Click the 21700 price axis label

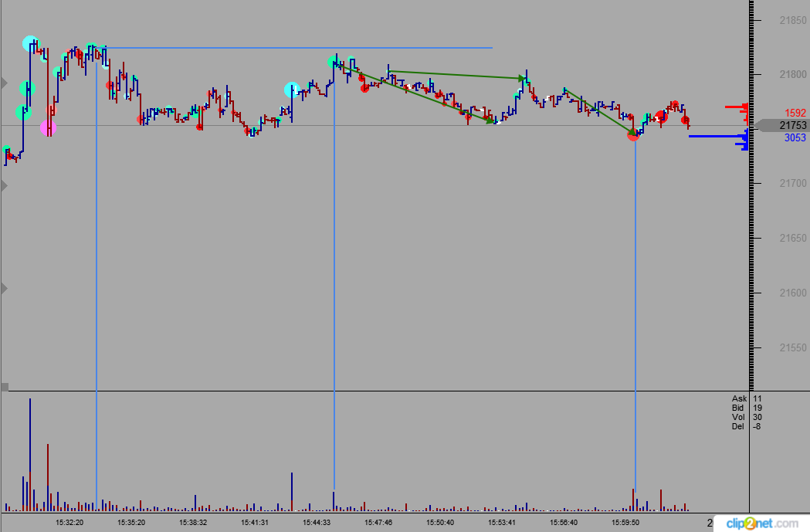pyautogui.click(x=793, y=183)
